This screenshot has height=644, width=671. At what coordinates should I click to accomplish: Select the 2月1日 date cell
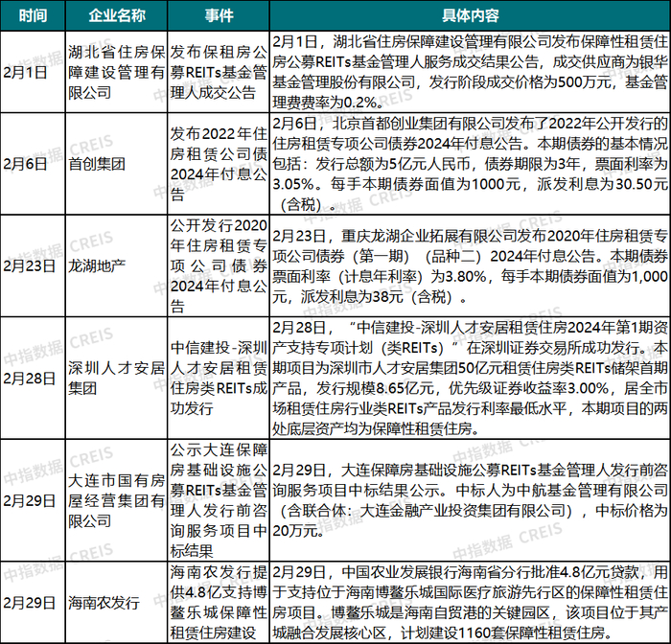pos(33,72)
